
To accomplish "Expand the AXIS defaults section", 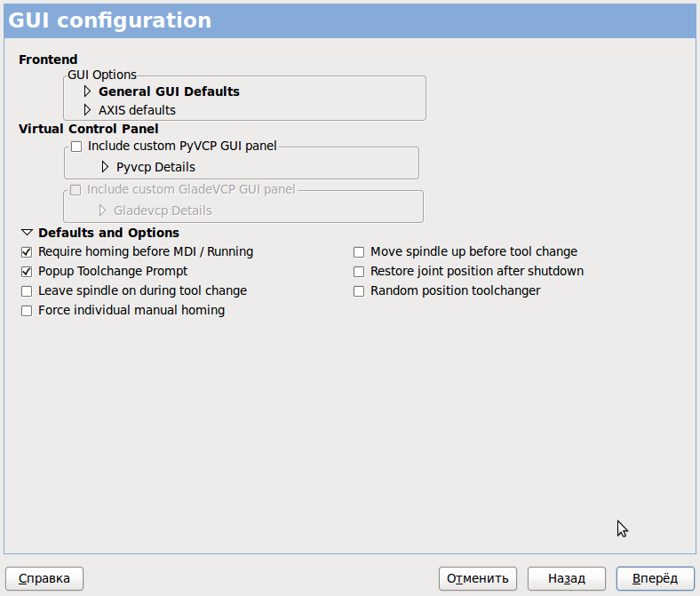I will (x=87, y=110).
